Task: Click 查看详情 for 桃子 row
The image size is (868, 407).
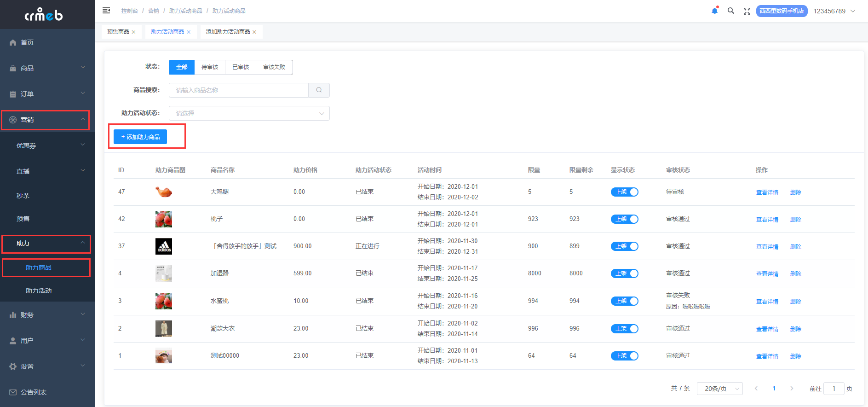Action: point(767,220)
